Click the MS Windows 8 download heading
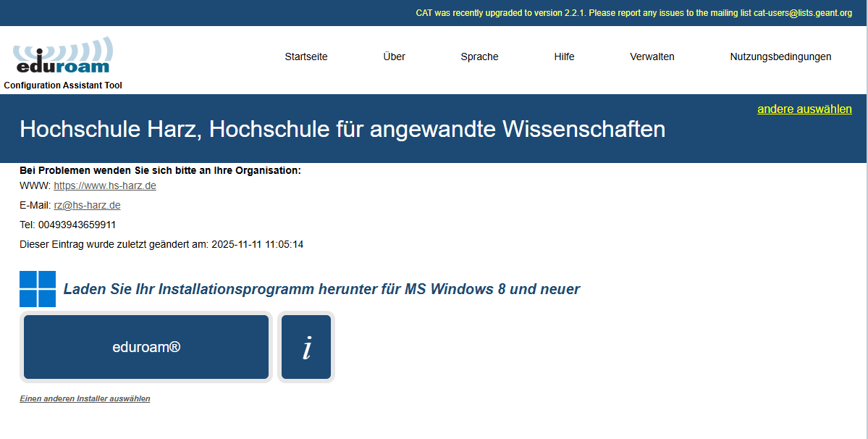Screen dimensions: 868x439 coord(321,289)
